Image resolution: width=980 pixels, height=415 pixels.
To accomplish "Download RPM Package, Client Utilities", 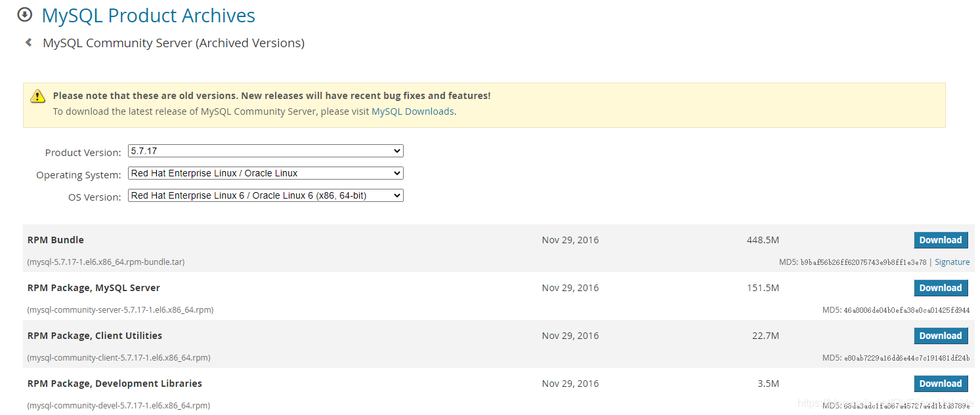I will point(941,336).
